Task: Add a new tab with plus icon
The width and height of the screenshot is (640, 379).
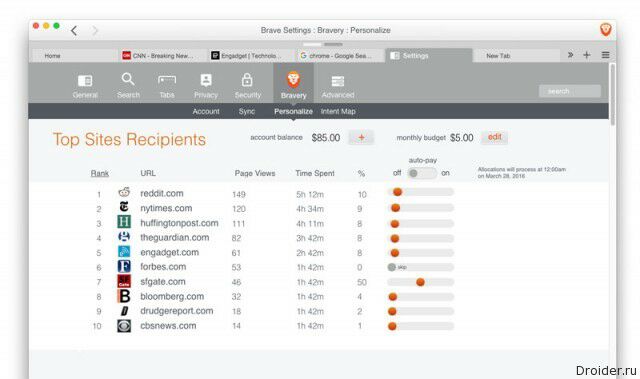Action: point(587,55)
